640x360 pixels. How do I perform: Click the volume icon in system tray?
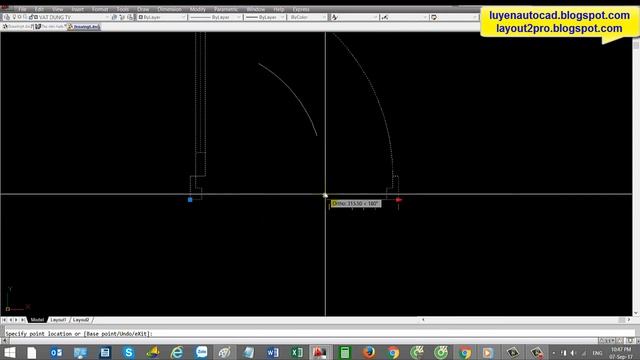[573, 353]
